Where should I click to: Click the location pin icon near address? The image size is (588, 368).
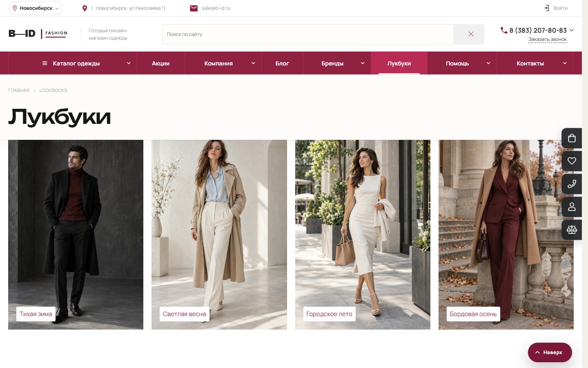(x=85, y=8)
